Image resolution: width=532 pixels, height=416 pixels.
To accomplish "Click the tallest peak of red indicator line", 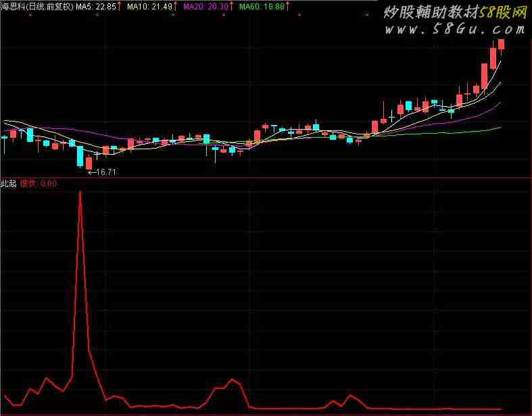I will pyautogui.click(x=80, y=192).
